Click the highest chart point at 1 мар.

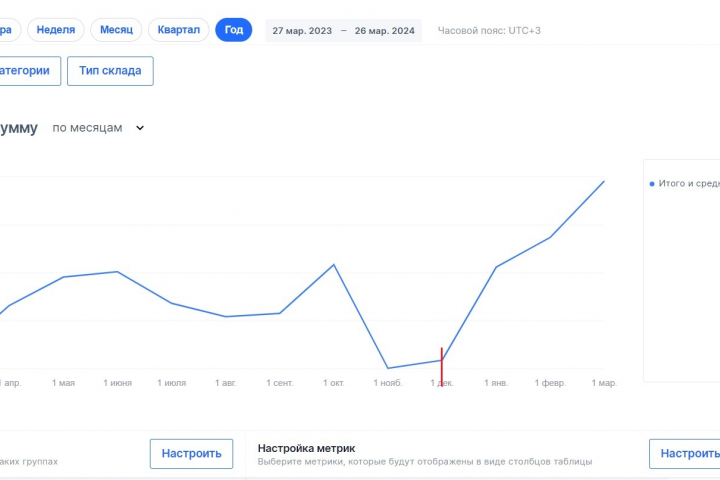pos(604,181)
